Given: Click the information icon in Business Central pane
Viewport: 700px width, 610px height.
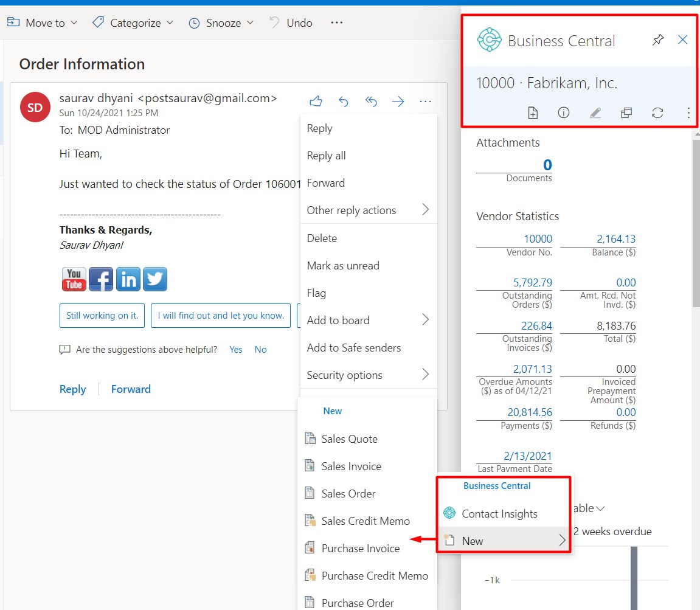Looking at the screenshot, I should tap(564, 113).
